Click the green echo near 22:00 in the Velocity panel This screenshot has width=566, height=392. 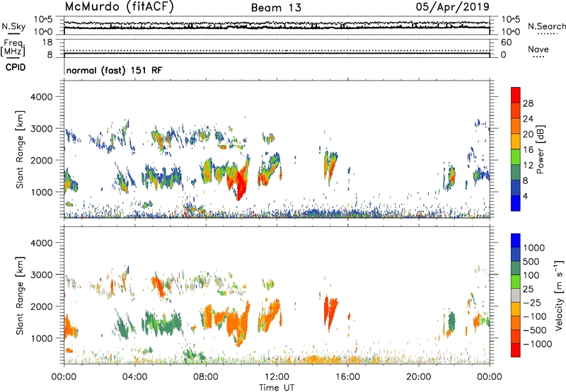coord(451,321)
